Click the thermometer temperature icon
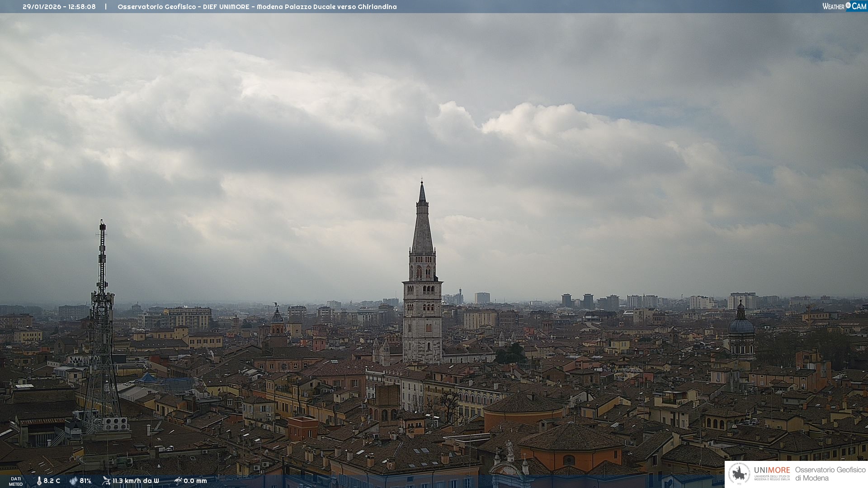Viewport: 868px width, 488px height. click(39, 481)
